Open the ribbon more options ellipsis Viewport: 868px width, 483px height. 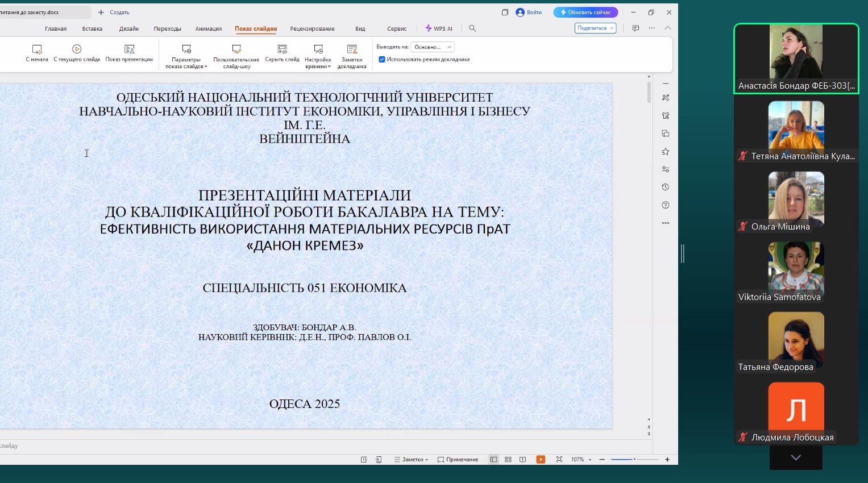(651, 28)
